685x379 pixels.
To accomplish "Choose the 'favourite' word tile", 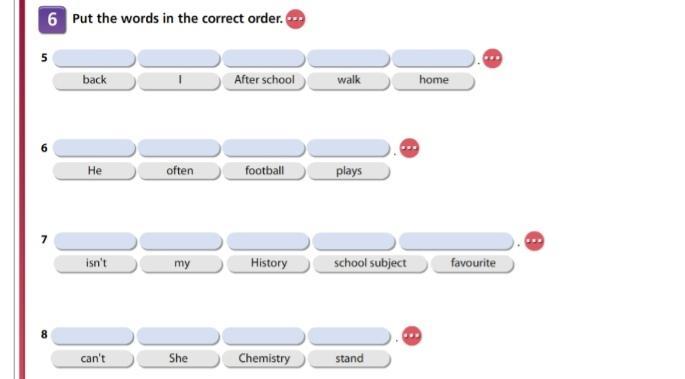I will click(473, 264).
